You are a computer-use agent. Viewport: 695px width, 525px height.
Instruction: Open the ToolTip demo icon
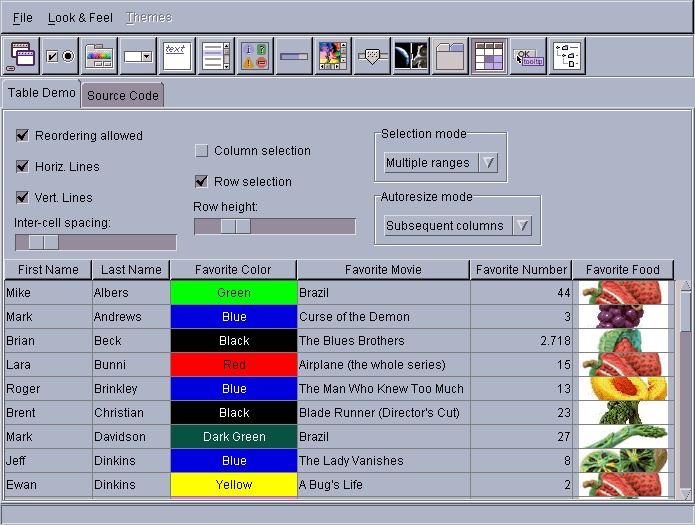click(528, 56)
